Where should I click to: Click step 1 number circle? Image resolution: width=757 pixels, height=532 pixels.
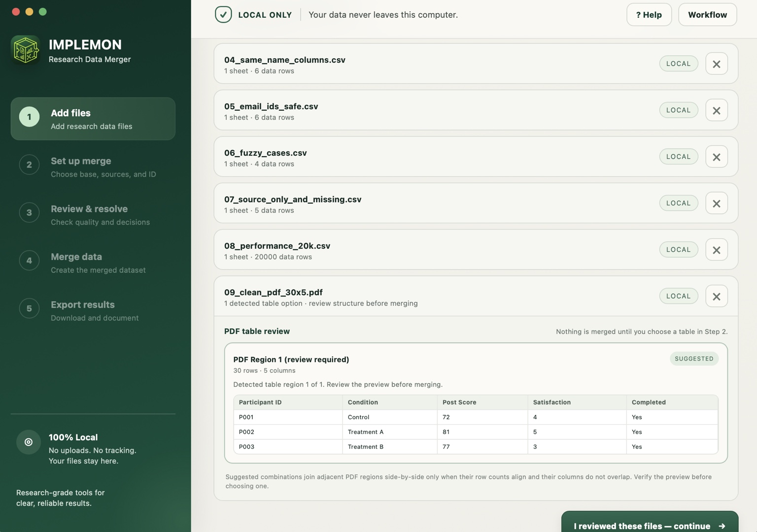(x=29, y=117)
